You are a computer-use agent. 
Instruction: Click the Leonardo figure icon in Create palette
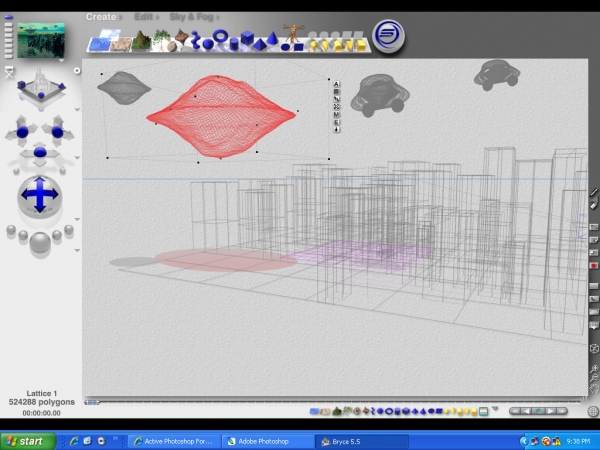pyautogui.click(x=293, y=32)
